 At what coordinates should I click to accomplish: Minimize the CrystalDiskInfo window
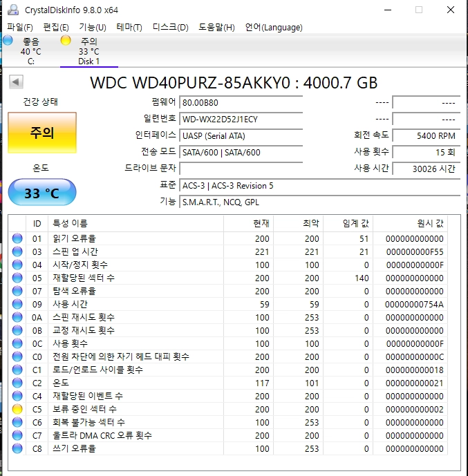click(388, 10)
